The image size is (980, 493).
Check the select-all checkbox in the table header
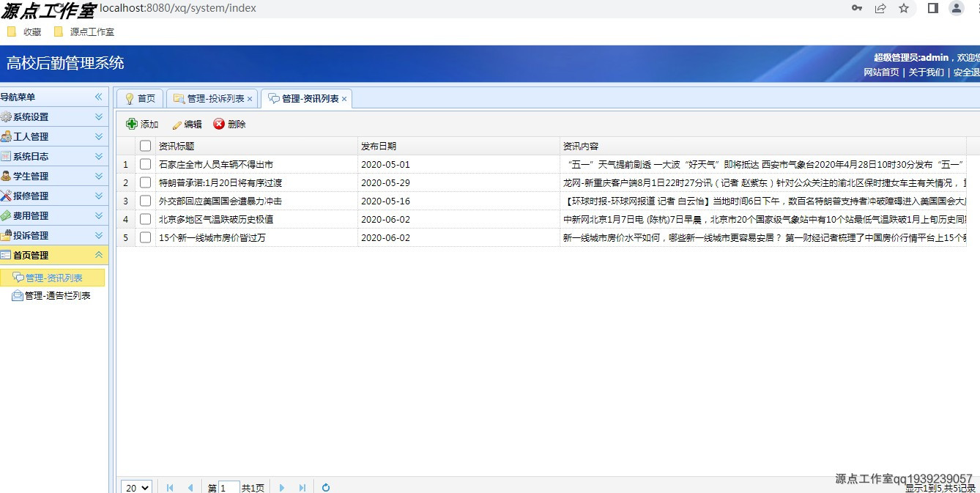144,145
